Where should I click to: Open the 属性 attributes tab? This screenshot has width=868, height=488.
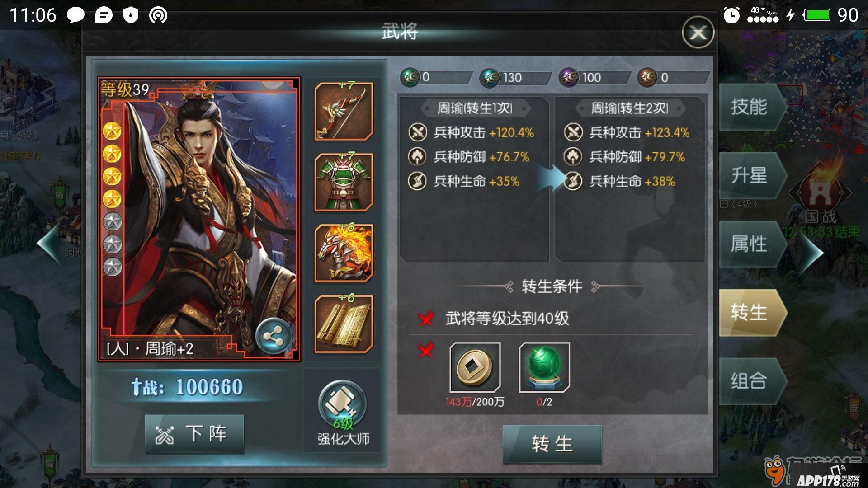click(x=750, y=244)
